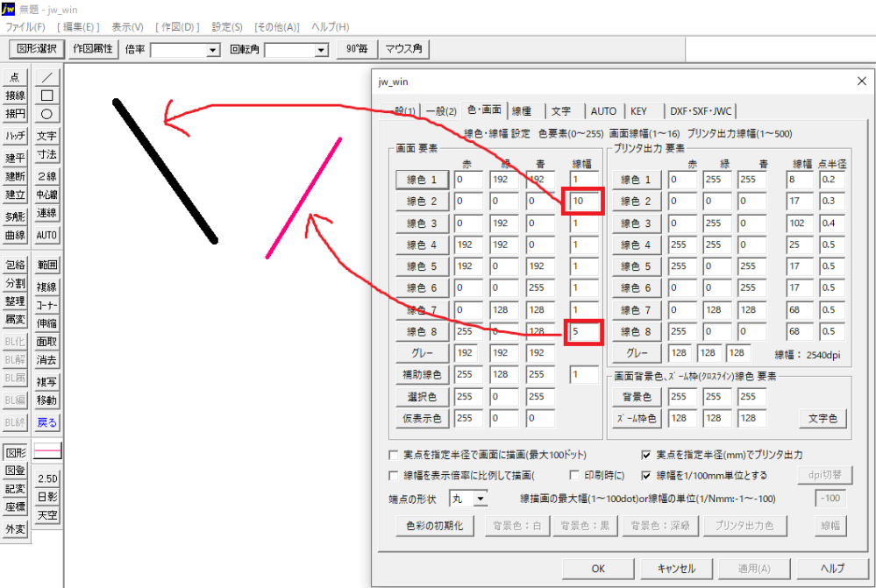
Task: Click the 背景色 color button
Action: coord(637,397)
